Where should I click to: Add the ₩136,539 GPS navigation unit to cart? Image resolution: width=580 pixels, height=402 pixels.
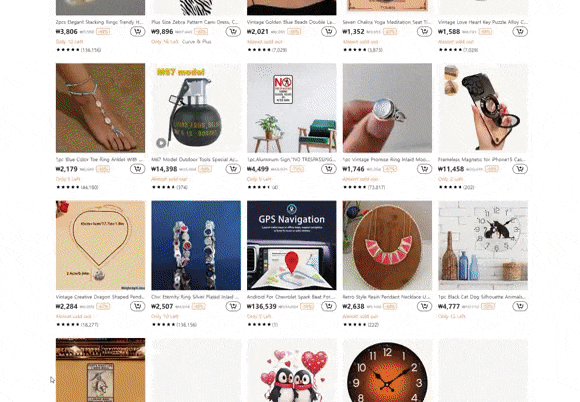click(x=328, y=306)
